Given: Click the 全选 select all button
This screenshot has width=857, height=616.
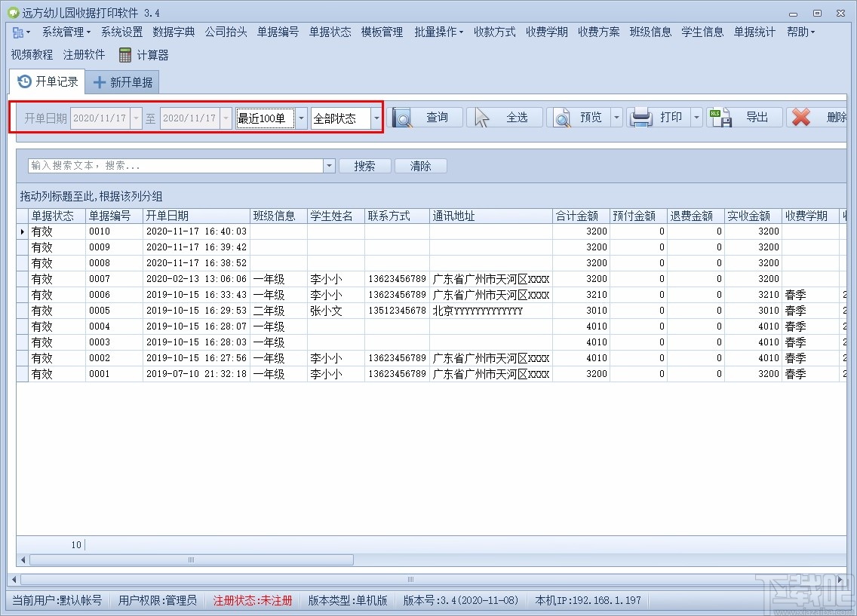Looking at the screenshot, I should coord(505,118).
